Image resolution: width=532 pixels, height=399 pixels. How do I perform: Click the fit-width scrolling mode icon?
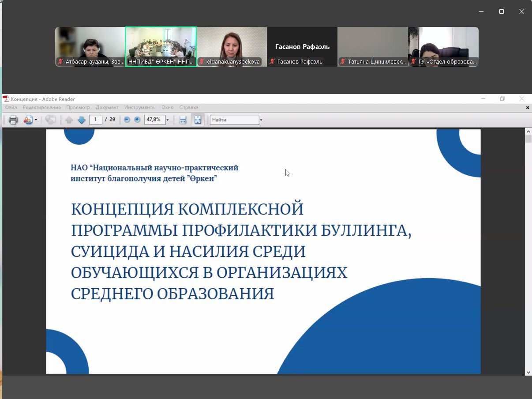point(183,120)
